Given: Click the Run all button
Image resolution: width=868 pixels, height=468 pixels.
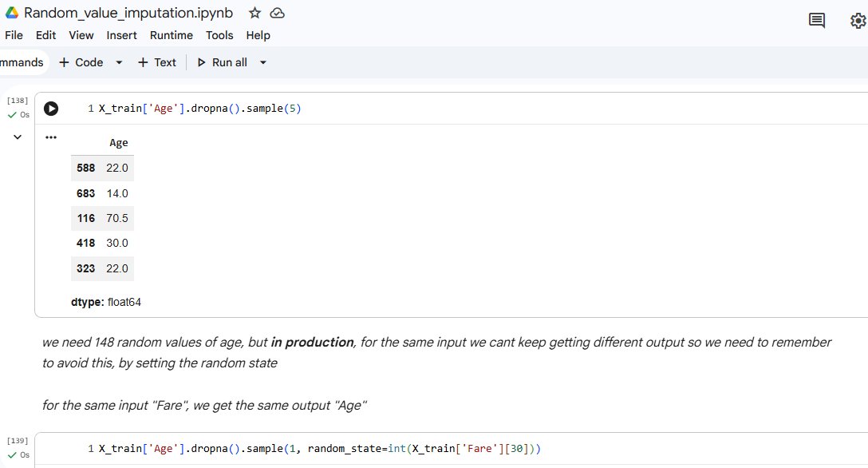Looking at the screenshot, I should pos(222,62).
